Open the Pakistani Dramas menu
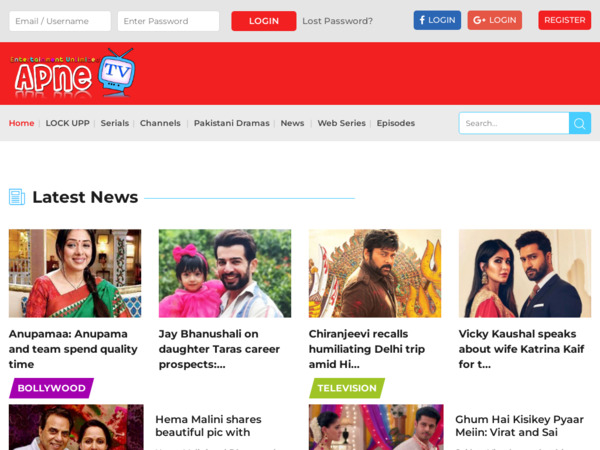This screenshot has height=450, width=600. 232,123
